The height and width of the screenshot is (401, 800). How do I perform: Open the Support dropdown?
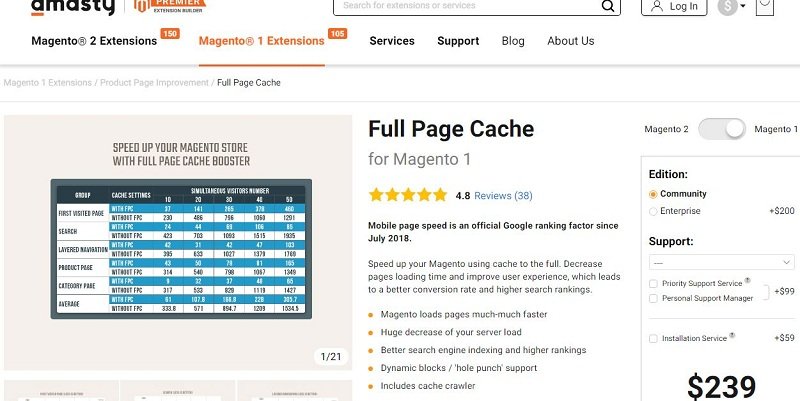[x=721, y=262]
